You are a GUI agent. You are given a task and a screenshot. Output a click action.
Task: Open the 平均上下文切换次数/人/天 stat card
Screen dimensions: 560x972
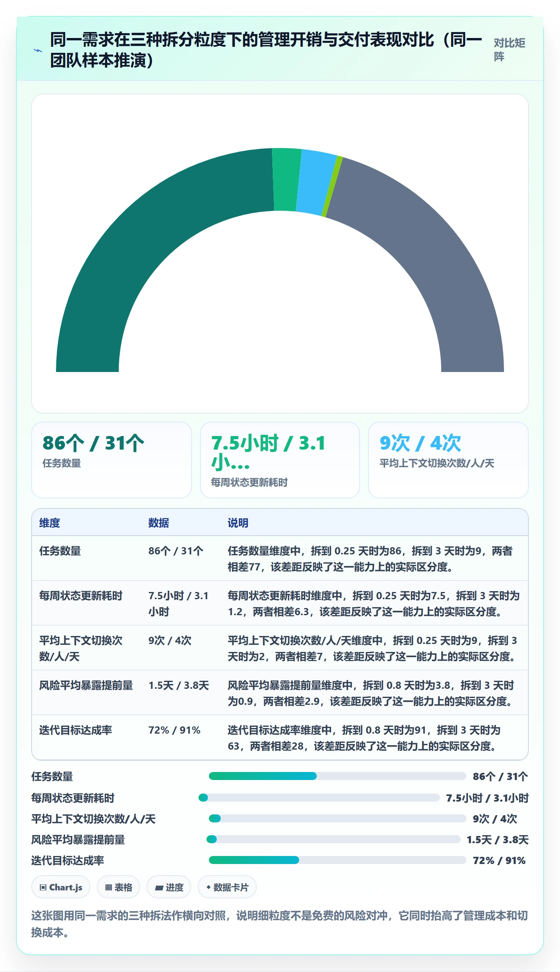coord(448,460)
